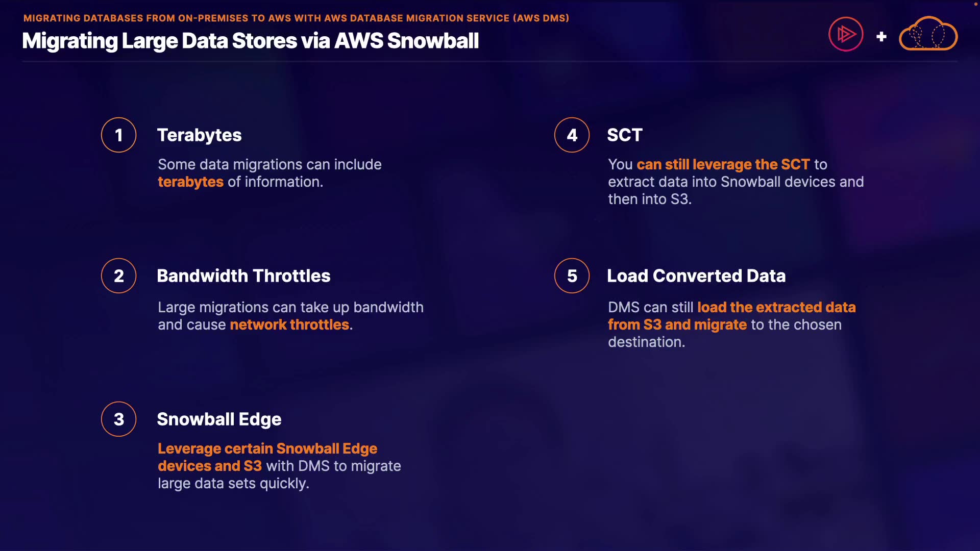Click the orange network throttles text
980x551 pixels.
coord(289,325)
